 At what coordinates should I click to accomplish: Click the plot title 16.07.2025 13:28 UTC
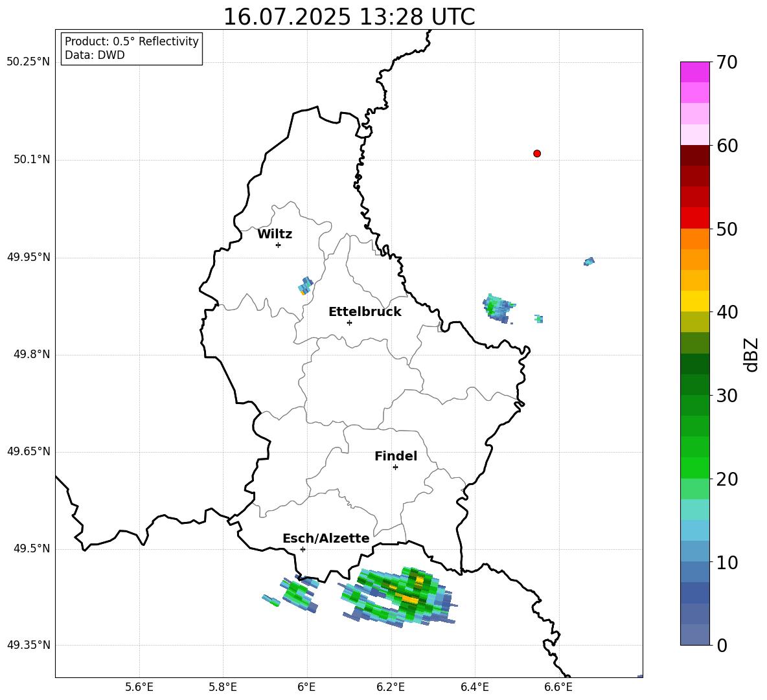click(349, 17)
